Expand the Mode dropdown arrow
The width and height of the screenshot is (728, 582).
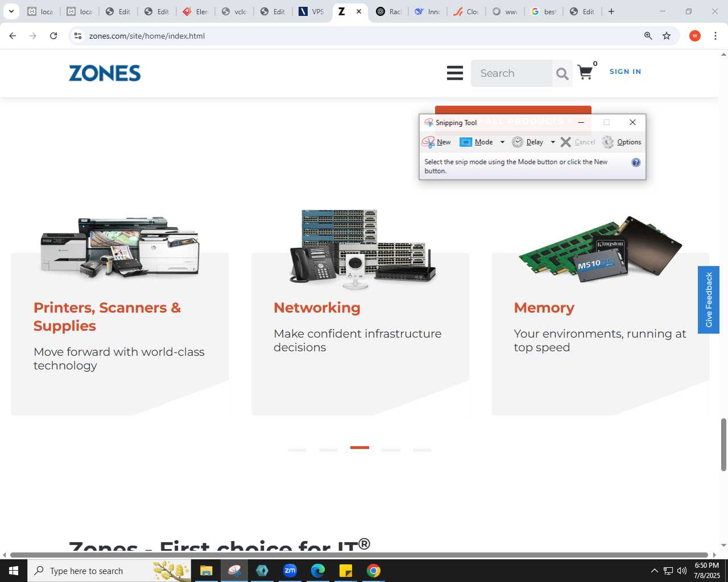[x=502, y=142]
